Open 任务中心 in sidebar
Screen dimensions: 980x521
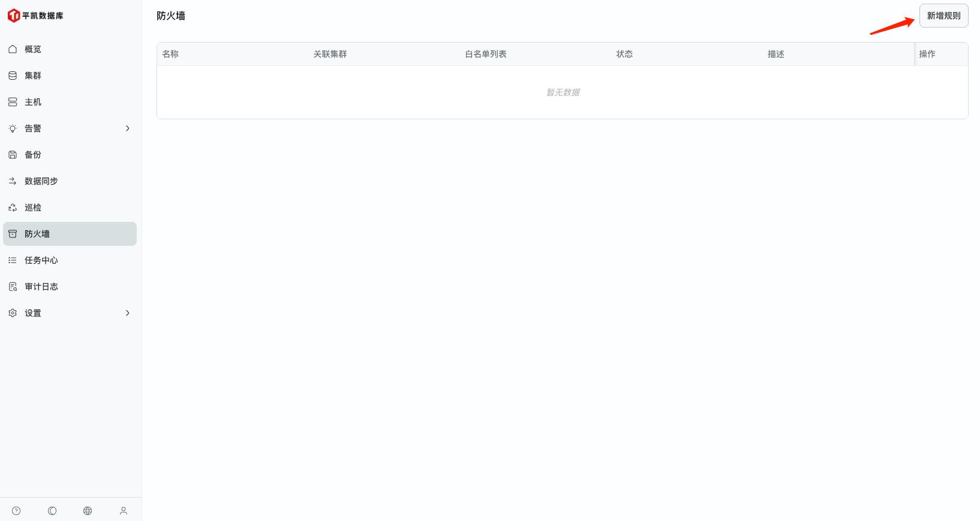[x=41, y=260]
